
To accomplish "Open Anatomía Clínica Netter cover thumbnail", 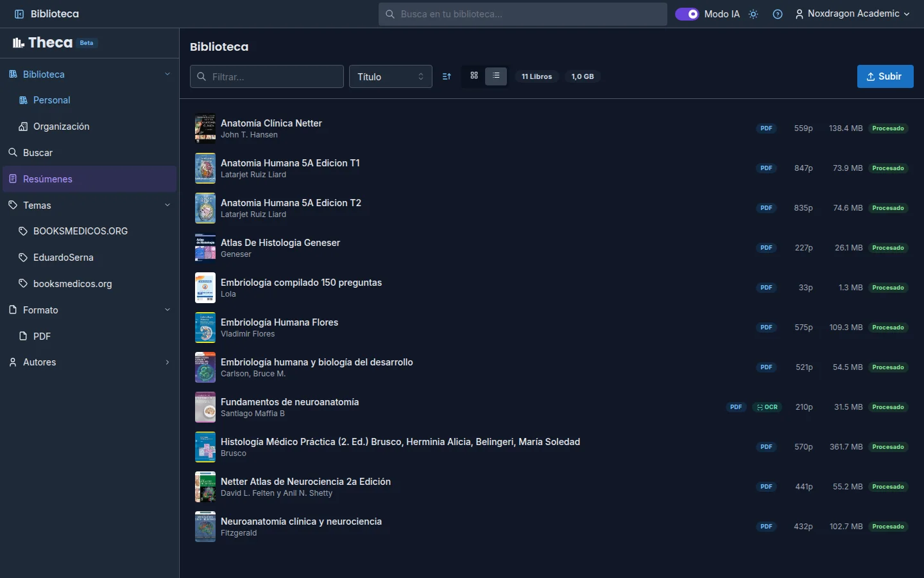I will pos(205,128).
